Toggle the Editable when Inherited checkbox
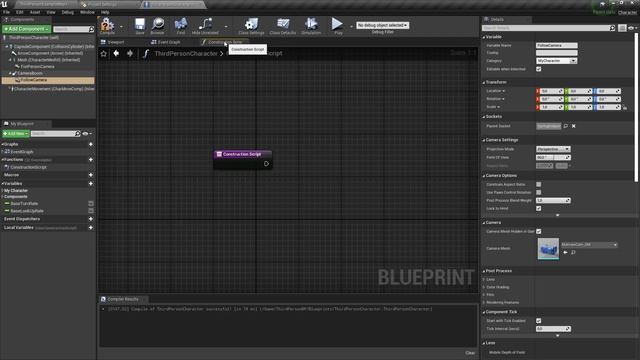Viewport: 640px width, 360px height. coord(538,69)
